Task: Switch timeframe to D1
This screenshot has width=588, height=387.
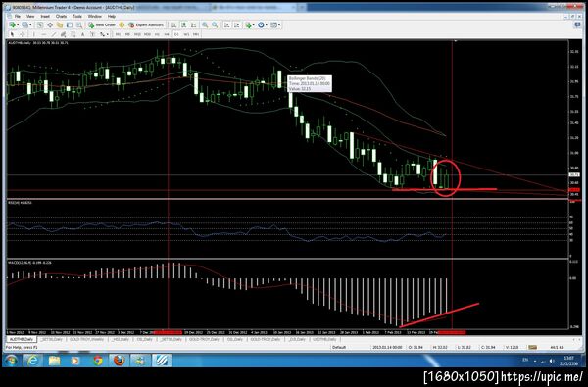Action: (x=176, y=34)
